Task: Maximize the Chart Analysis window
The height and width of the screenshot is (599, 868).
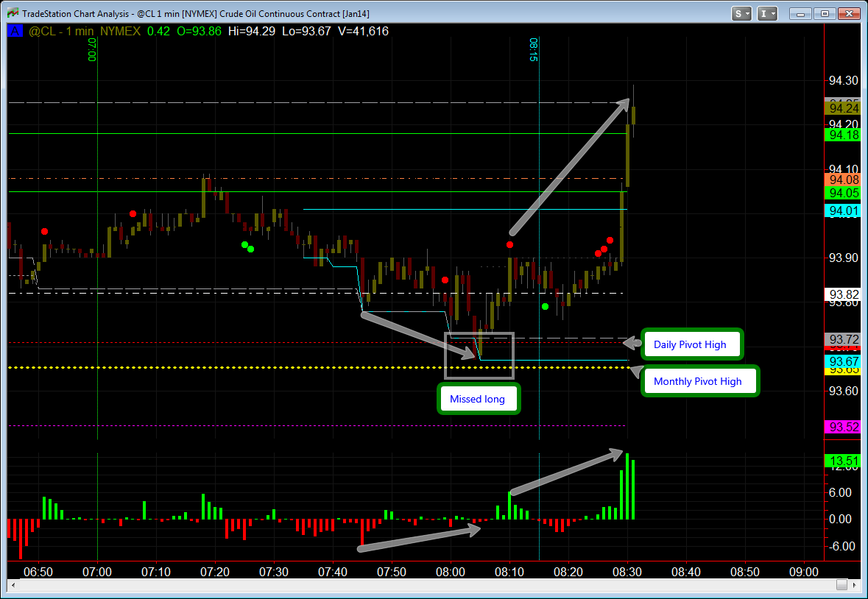Action: pyautogui.click(x=825, y=14)
